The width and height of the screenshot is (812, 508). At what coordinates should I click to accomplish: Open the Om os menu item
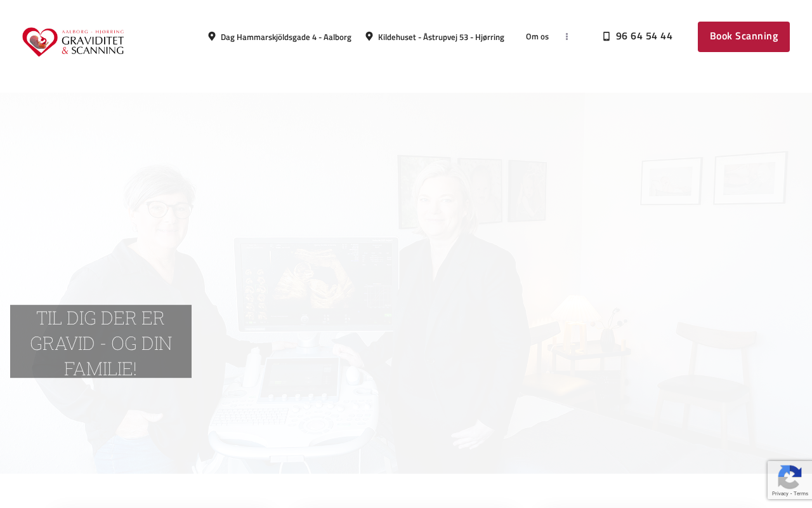tap(537, 37)
